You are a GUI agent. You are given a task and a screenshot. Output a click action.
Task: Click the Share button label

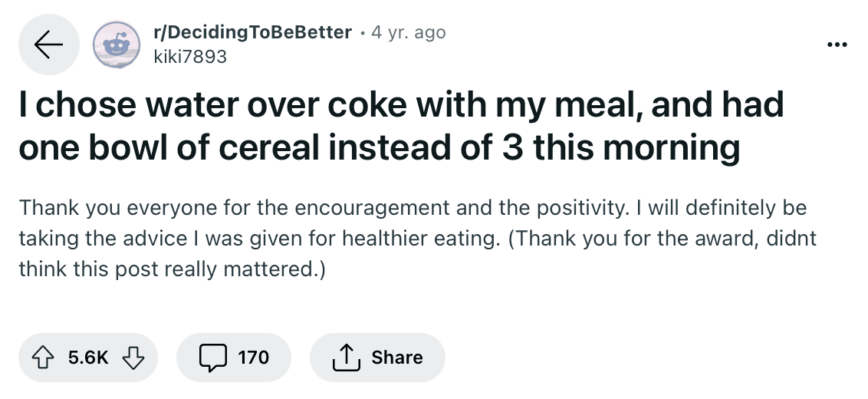coord(397,358)
